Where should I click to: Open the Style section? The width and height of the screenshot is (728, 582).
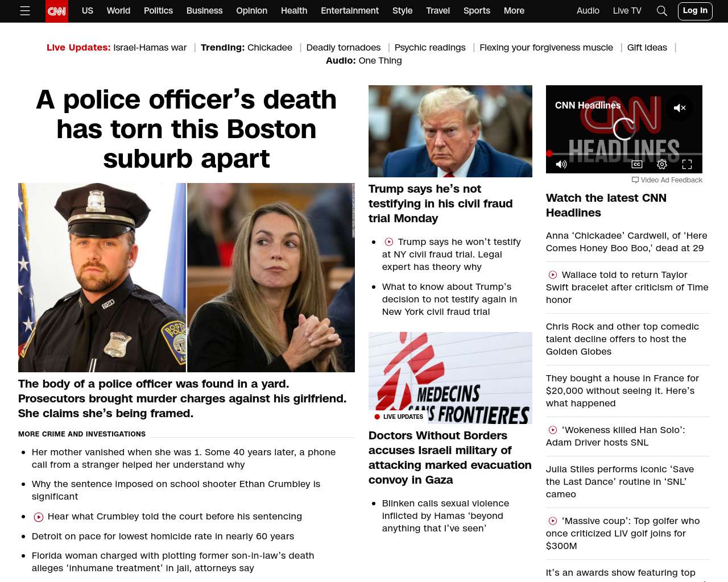tap(402, 11)
